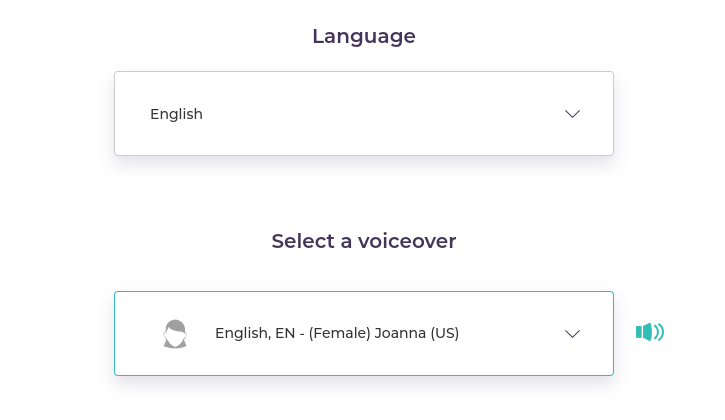The image size is (725, 420).
Task: Click the female avatar icon
Action: tap(175, 334)
